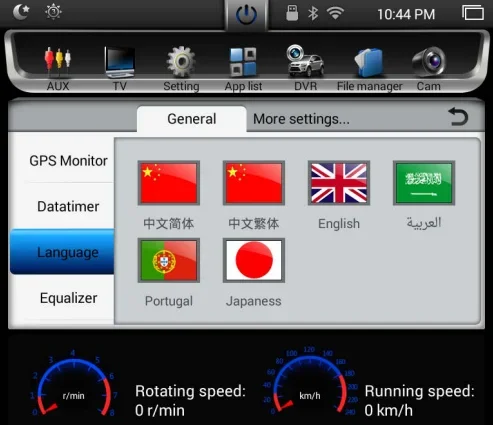Open the AUX input app
Viewport: 493px width, 425px height.
point(58,68)
